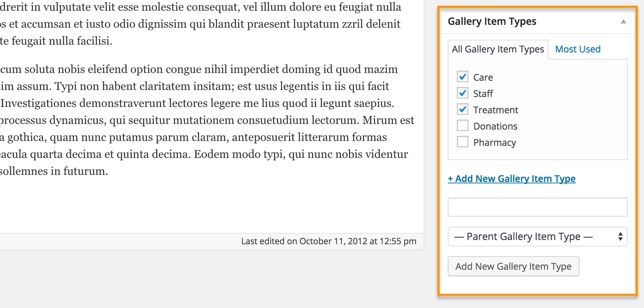
Task: Click the Treatment label text
Action: pos(495,110)
